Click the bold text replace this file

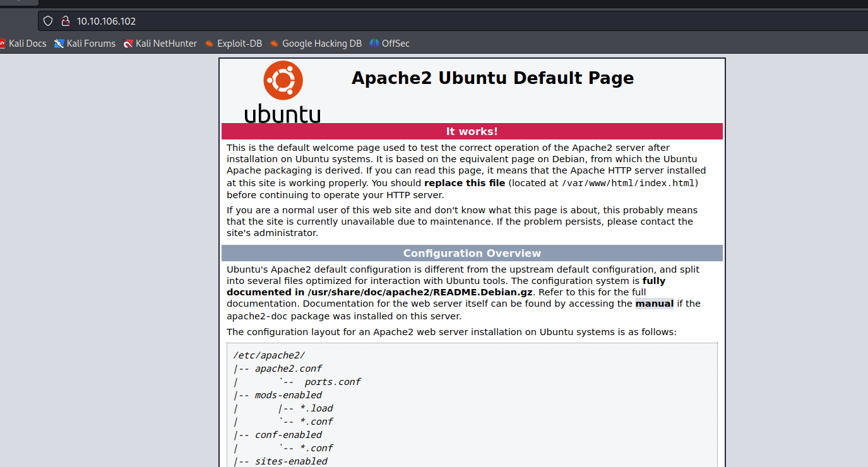point(465,183)
